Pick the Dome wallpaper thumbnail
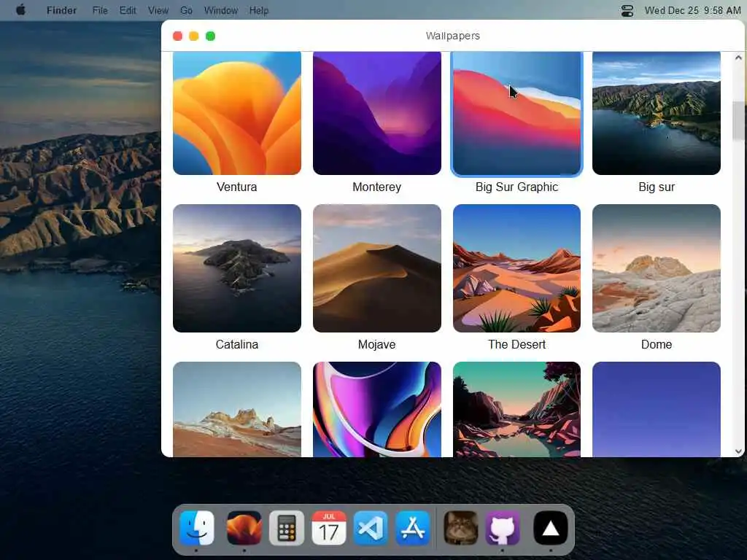This screenshot has width=747, height=560. point(657,268)
